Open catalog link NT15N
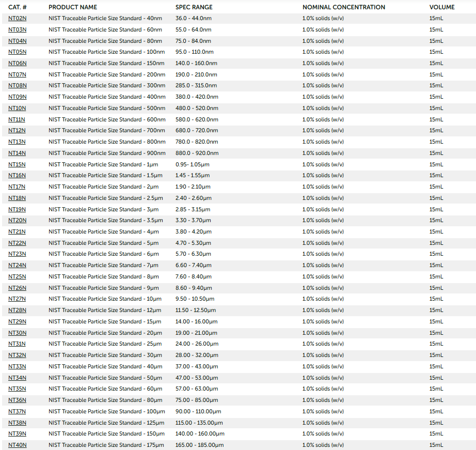Screen dimensions: 476x450 [17, 164]
